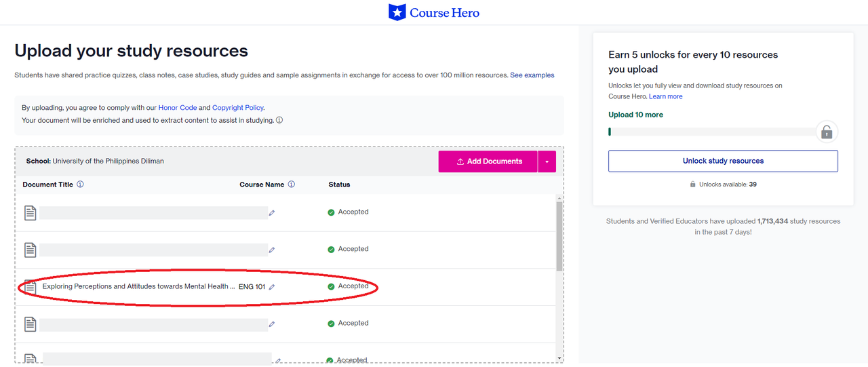Edit course name ENG 101 pencil icon
Image resolution: width=868 pixels, height=367 pixels.
[x=272, y=287]
